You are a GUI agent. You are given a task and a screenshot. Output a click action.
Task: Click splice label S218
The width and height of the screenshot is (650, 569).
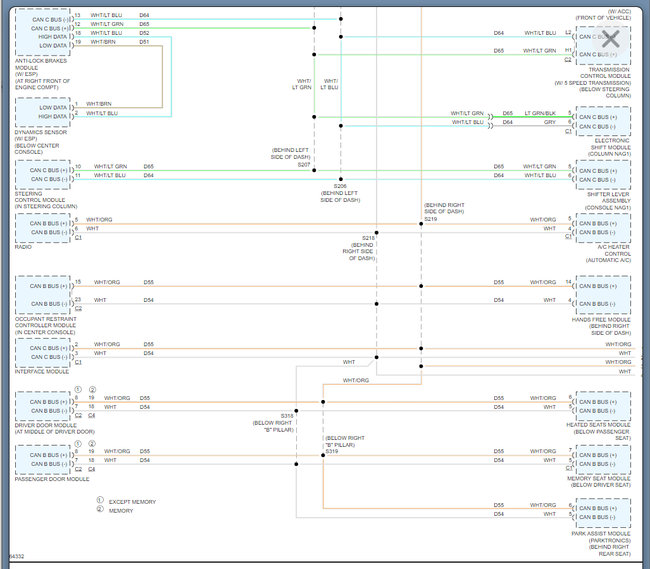(368, 238)
